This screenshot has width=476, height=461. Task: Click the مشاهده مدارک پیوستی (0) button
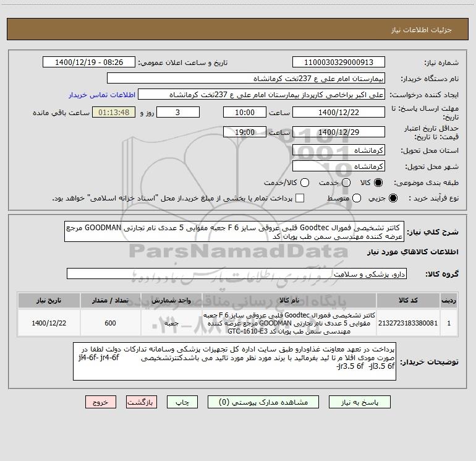[263, 402]
